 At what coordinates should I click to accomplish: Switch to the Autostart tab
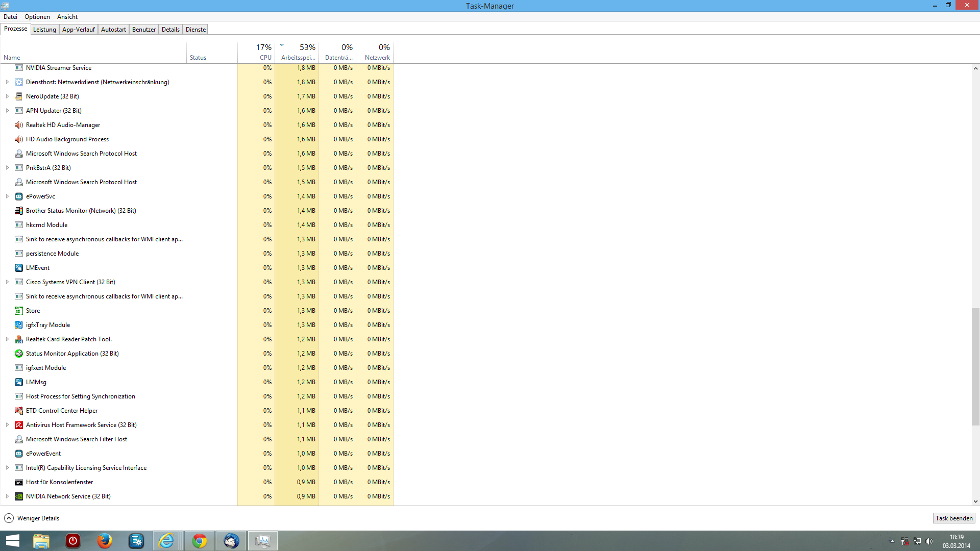coord(113,30)
